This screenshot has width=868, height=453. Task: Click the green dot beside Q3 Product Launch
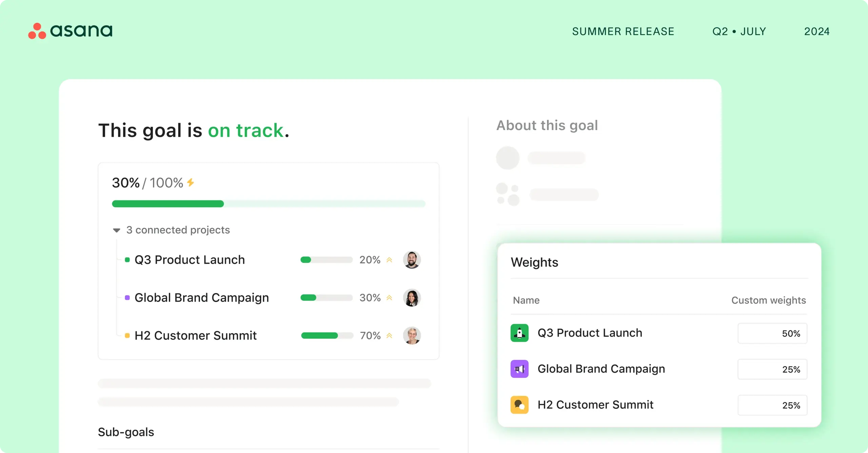tap(127, 260)
